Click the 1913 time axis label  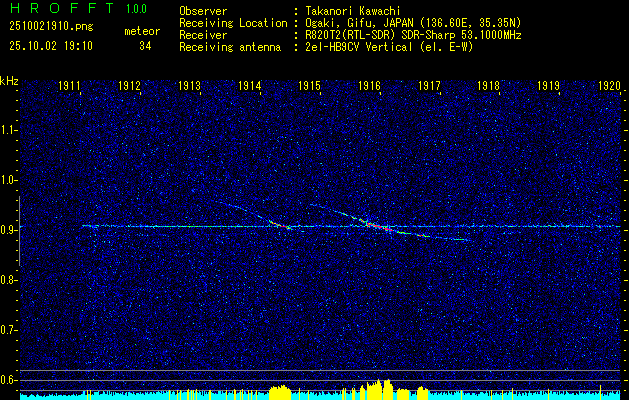tap(189, 85)
